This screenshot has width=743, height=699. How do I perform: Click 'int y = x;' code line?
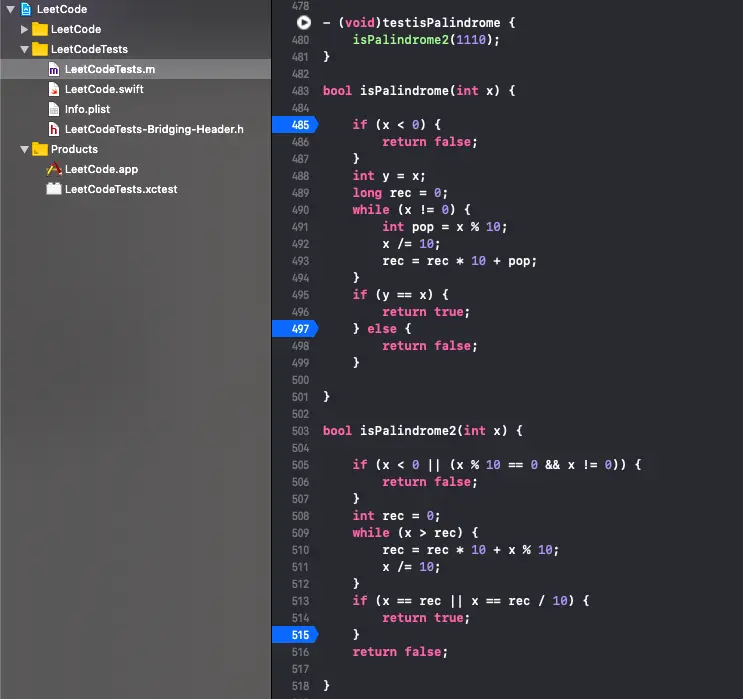pos(389,176)
